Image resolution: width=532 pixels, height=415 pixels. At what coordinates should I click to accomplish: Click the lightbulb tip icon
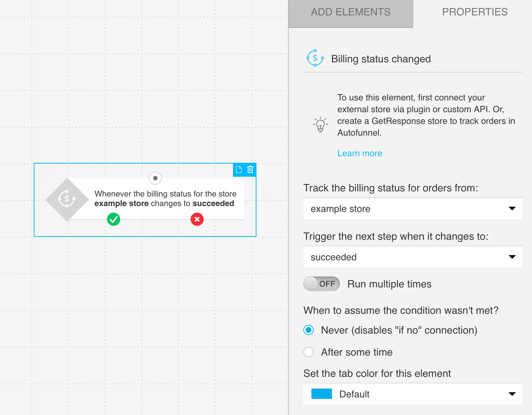[x=320, y=125]
